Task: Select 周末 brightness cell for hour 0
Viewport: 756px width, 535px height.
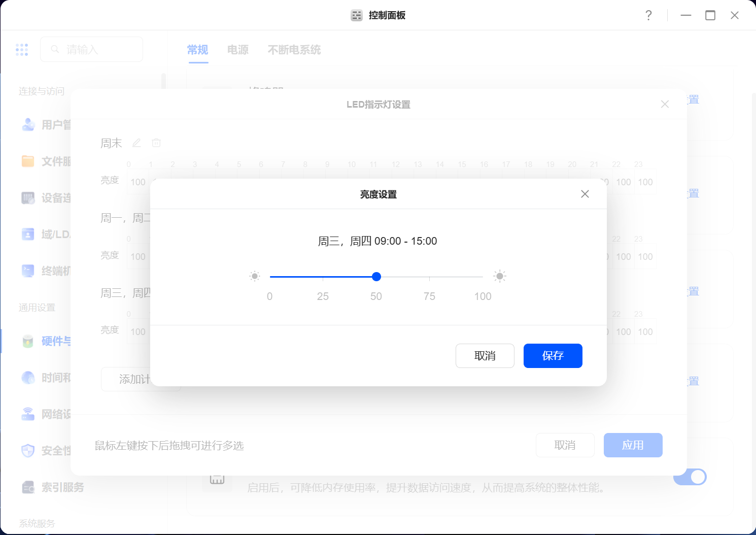Action: tap(138, 182)
